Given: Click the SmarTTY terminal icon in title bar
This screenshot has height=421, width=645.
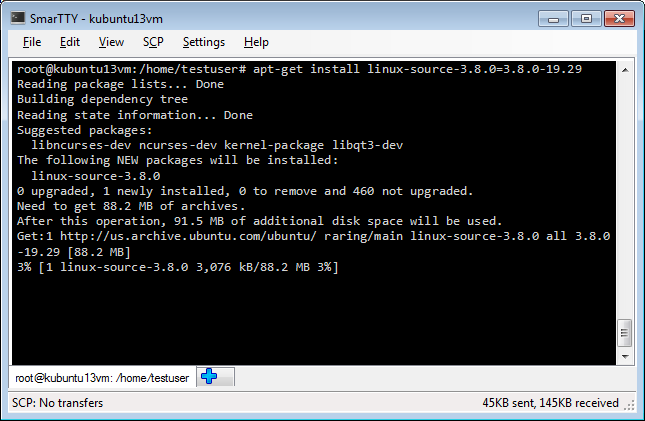Looking at the screenshot, I should [18, 18].
